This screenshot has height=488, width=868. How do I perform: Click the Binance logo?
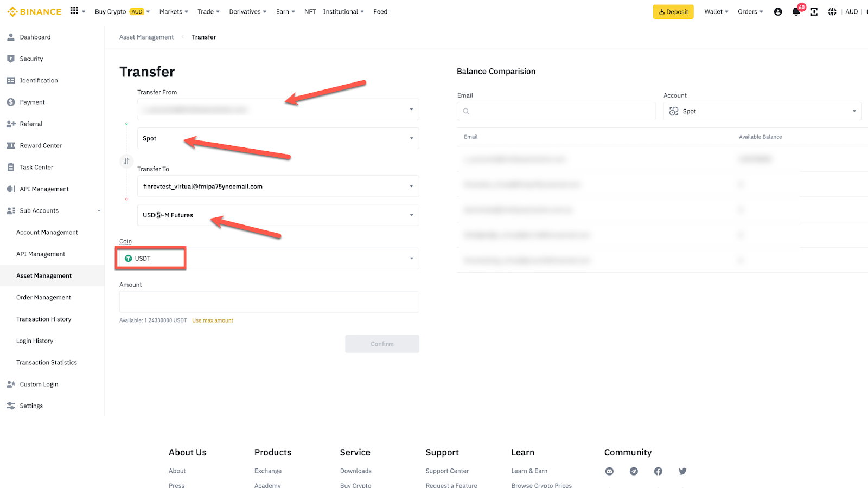(x=34, y=11)
